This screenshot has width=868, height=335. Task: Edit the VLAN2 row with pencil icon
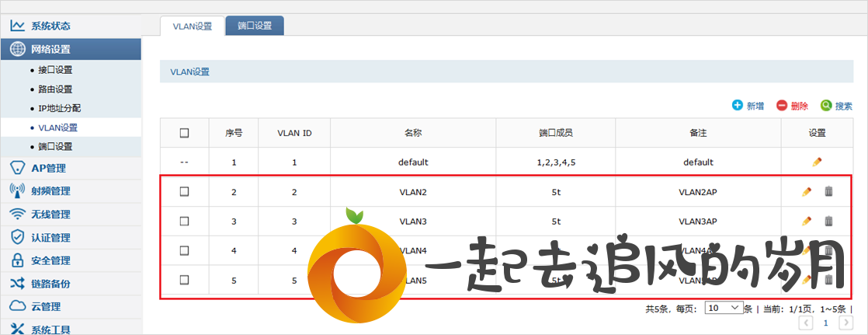point(807,191)
